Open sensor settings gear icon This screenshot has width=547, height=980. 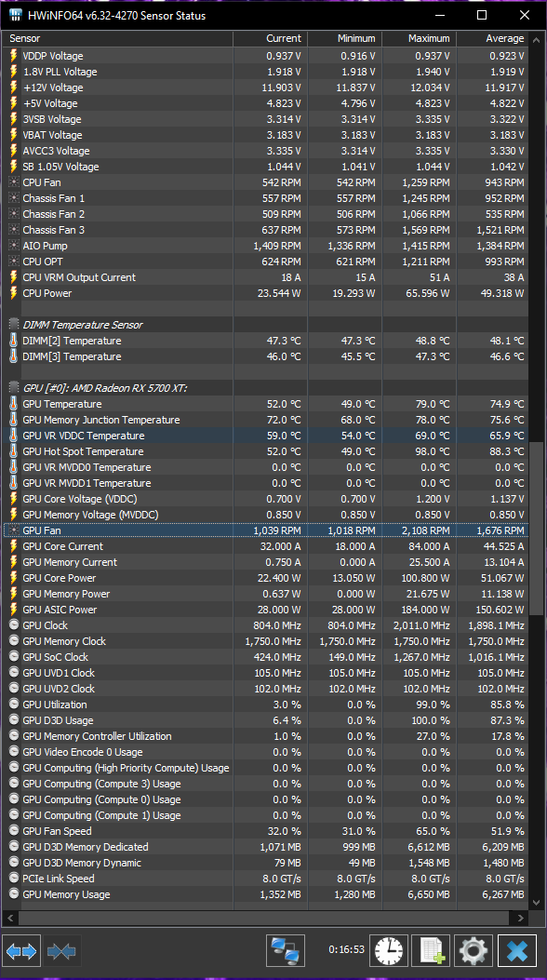pyautogui.click(x=474, y=951)
